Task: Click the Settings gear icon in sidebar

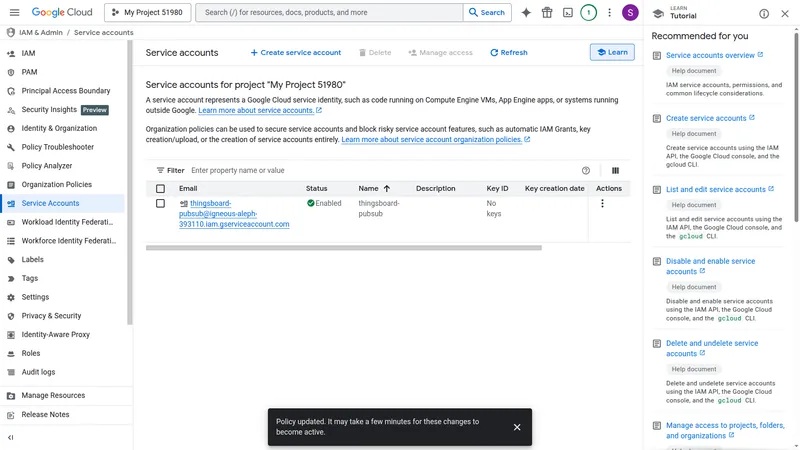Action: (11, 297)
